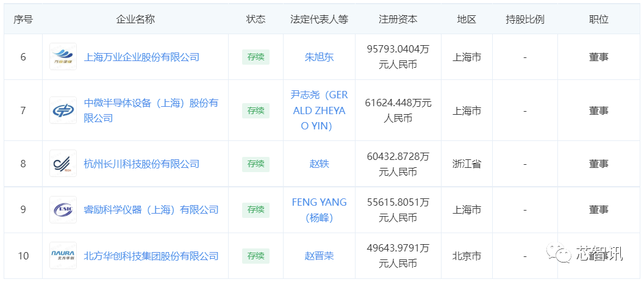Select the 注册资本 column header
This screenshot has height=282, width=644.
pos(398,20)
